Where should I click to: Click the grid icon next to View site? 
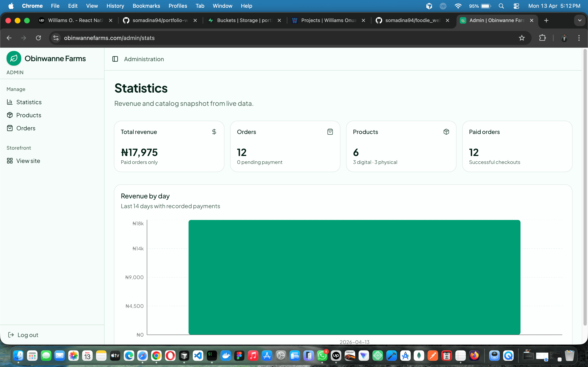point(10,160)
